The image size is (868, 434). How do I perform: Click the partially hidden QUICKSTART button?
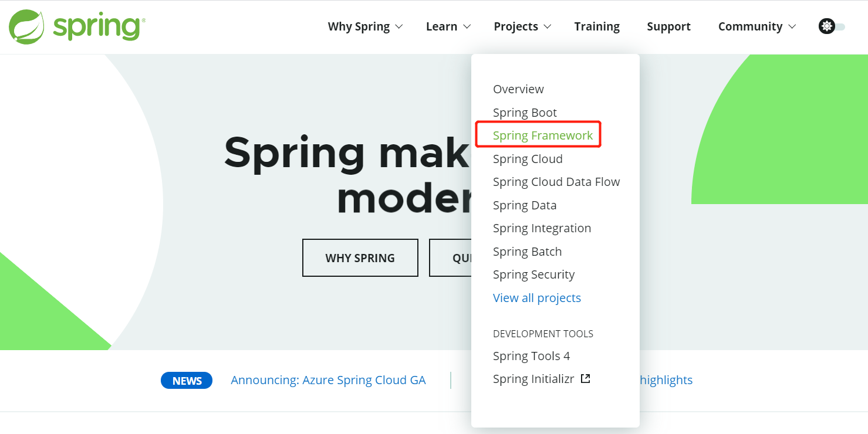pyautogui.click(x=450, y=257)
